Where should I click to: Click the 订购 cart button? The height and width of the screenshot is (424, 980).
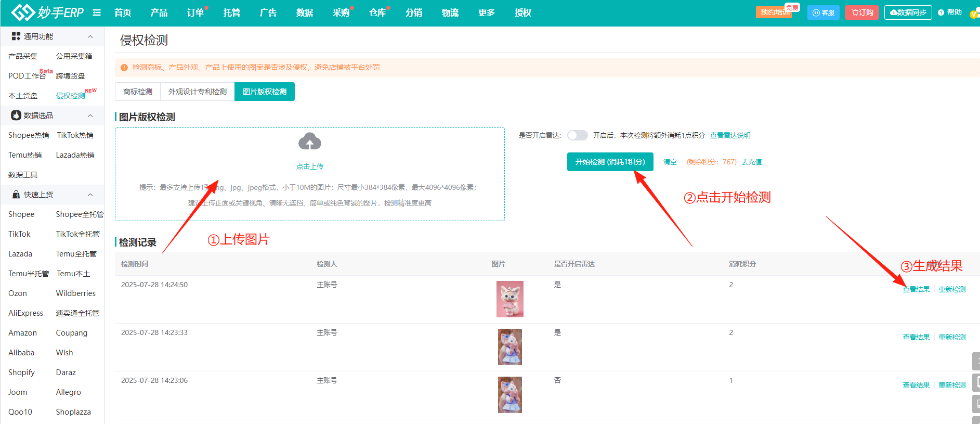[x=862, y=12]
